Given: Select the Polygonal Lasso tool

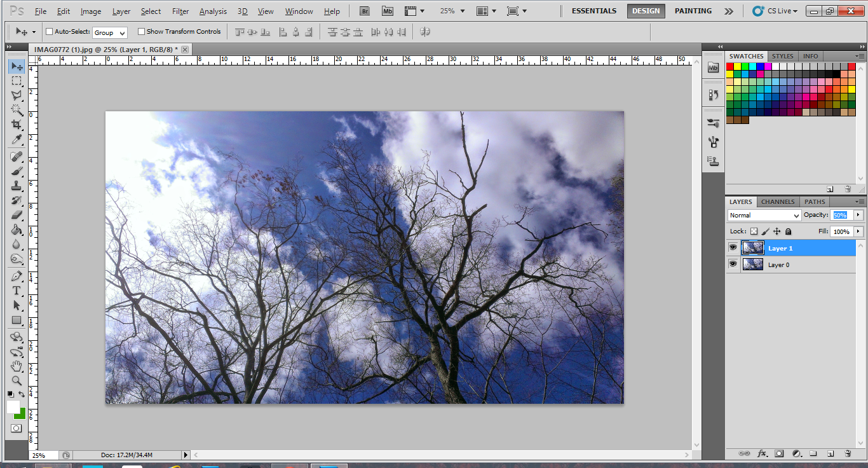Looking at the screenshot, I should point(17,95).
